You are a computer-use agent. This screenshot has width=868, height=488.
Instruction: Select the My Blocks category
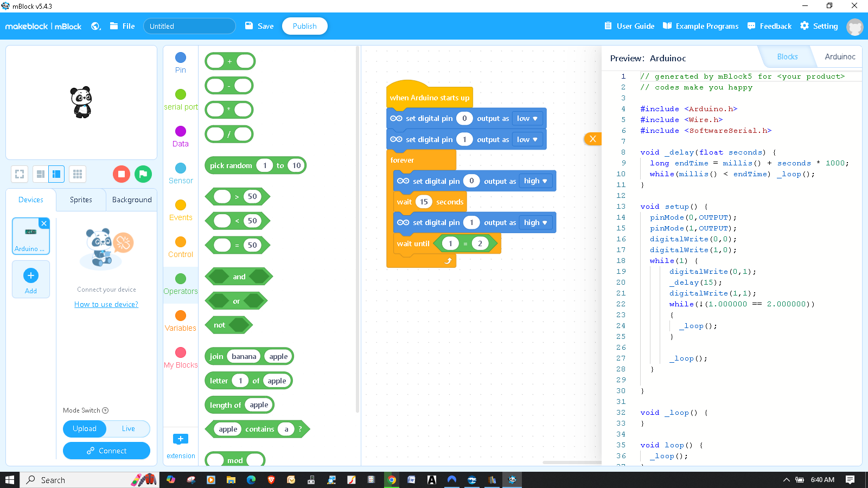181,358
